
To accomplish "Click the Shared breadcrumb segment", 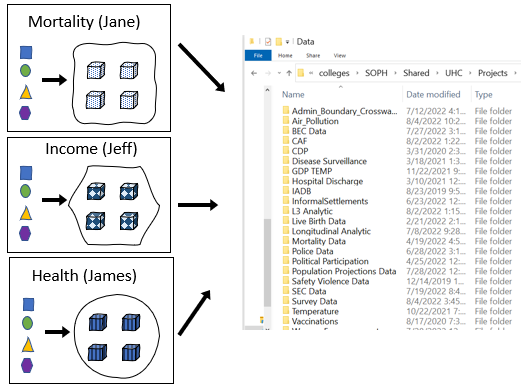I will [416, 73].
